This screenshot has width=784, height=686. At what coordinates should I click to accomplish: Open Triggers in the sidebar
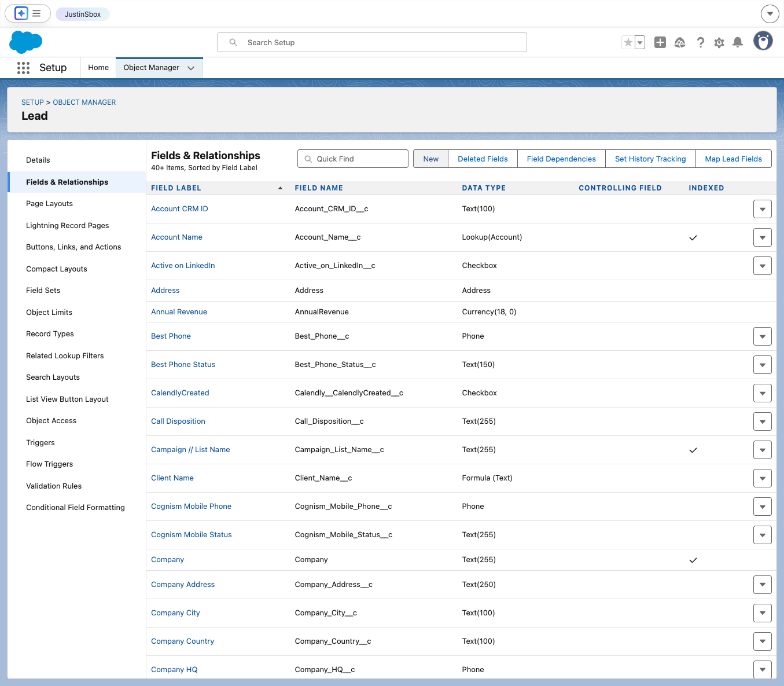(x=41, y=443)
